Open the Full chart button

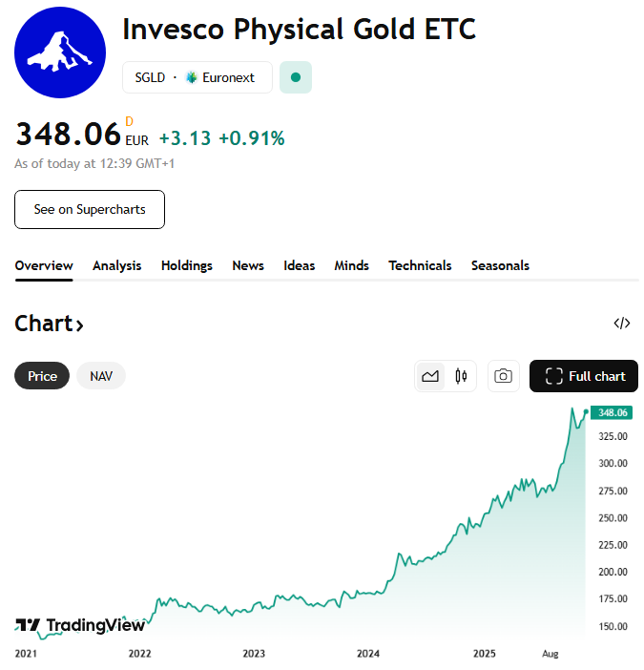tap(584, 376)
